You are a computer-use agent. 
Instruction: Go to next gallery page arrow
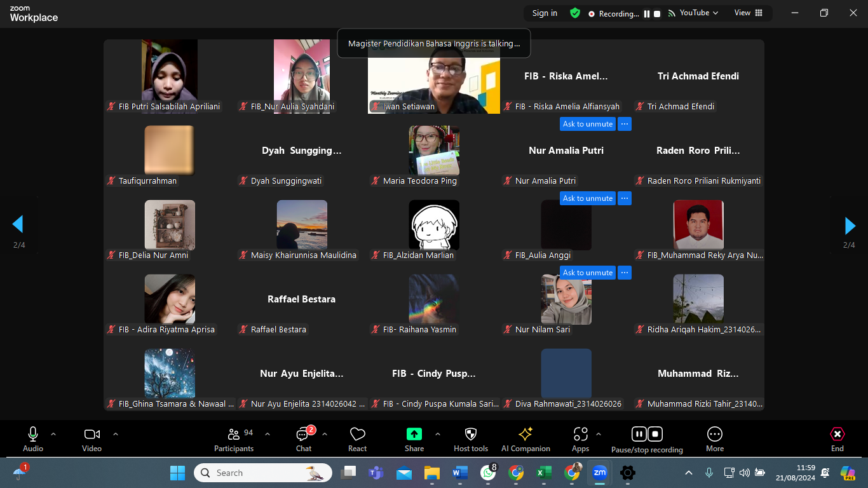(x=850, y=225)
